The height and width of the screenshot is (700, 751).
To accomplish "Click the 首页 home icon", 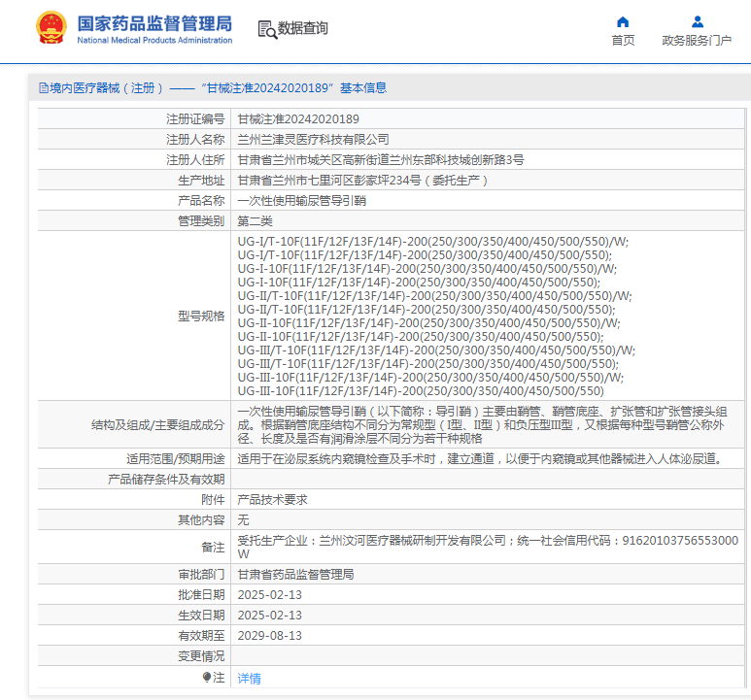I will pos(623,22).
